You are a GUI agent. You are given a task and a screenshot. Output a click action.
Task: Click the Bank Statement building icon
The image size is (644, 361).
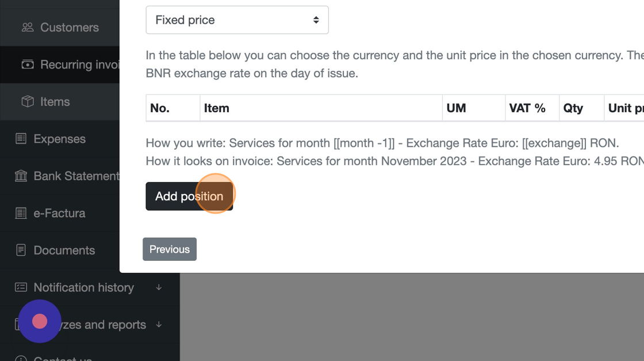tap(21, 176)
